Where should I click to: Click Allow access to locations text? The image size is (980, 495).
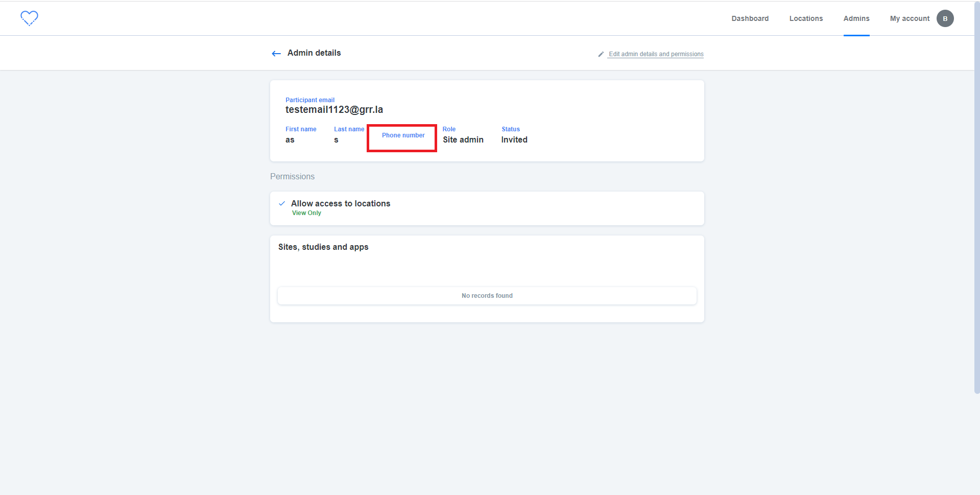341,203
